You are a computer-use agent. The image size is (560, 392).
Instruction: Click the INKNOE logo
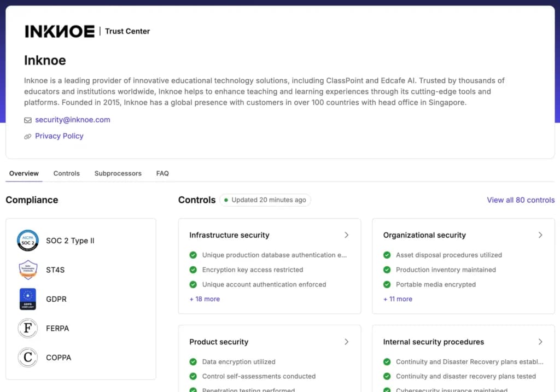click(60, 31)
